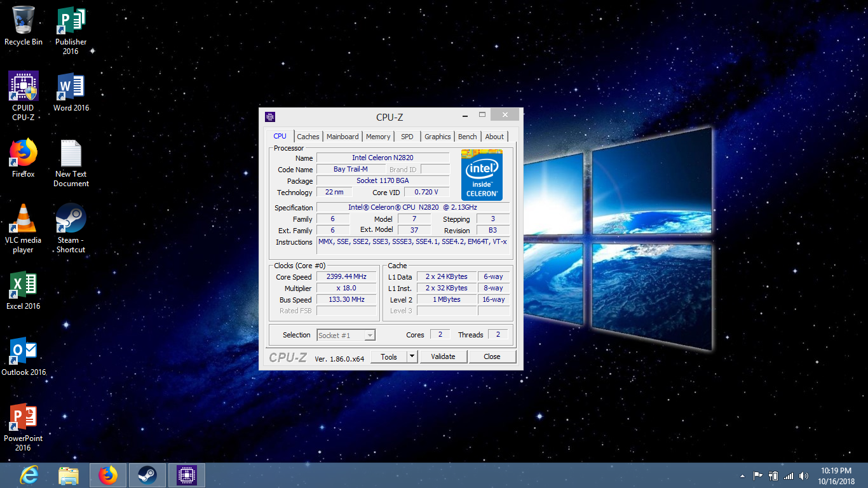Select the New Text Document file icon
868x488 pixels.
click(71, 163)
